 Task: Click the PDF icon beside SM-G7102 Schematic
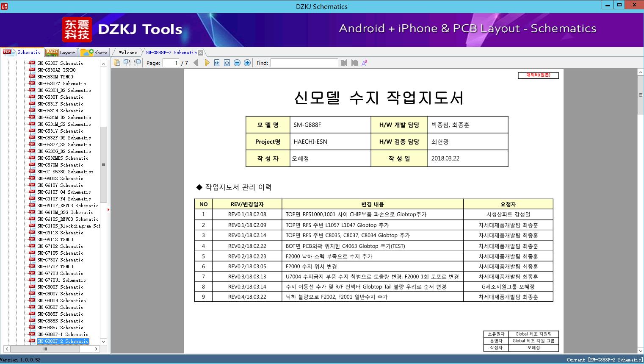32,246
